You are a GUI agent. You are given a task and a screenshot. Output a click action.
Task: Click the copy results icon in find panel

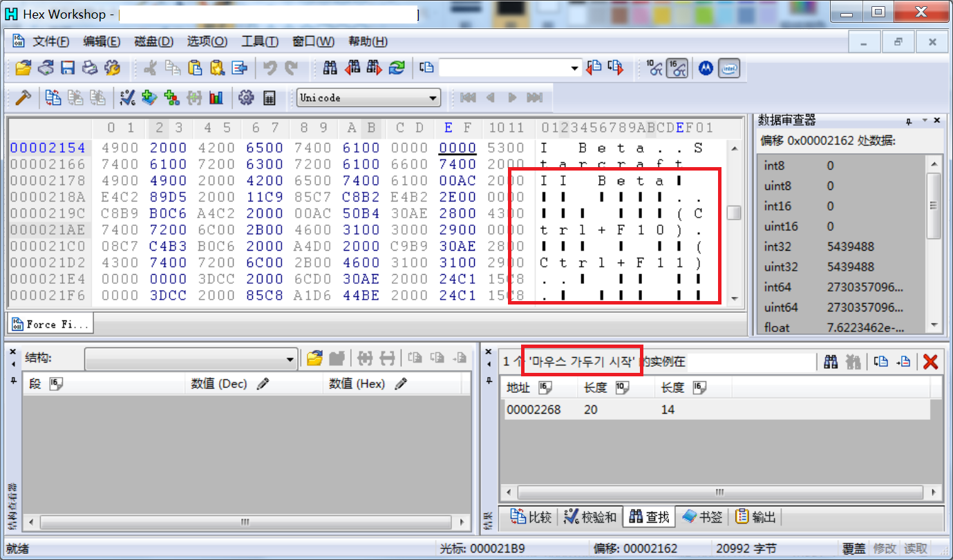tap(880, 360)
